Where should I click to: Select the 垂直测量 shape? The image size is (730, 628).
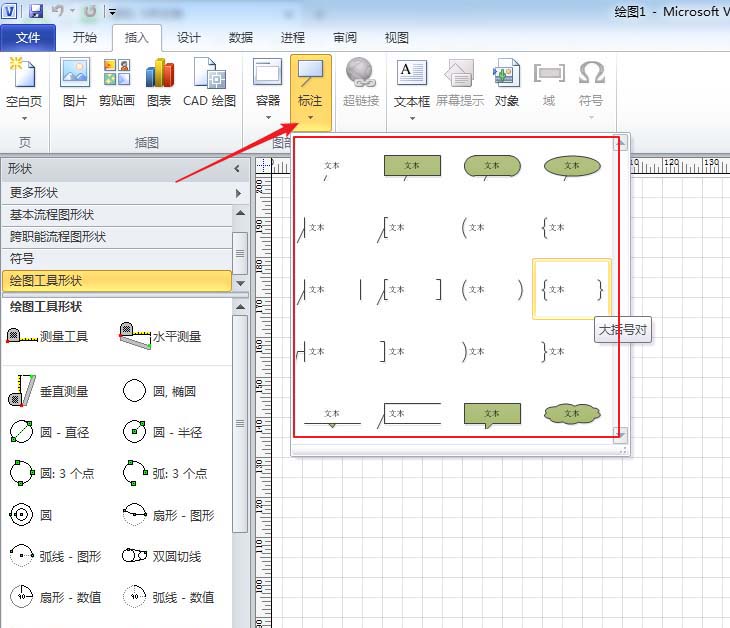[x=48, y=391]
